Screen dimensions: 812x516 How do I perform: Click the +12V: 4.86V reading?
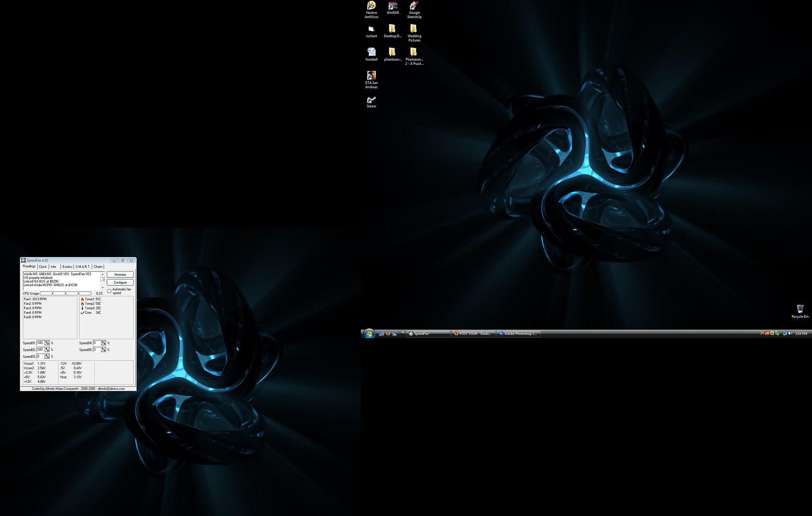point(34,381)
